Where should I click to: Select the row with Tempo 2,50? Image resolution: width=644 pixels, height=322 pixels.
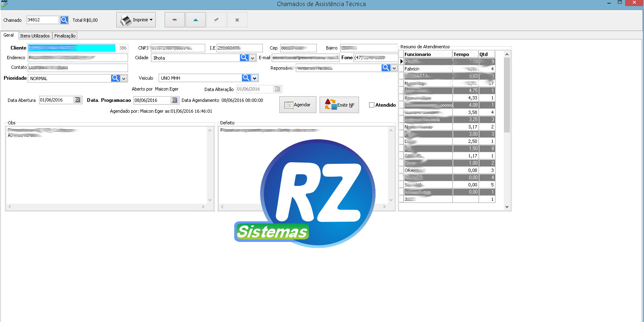coord(449,141)
